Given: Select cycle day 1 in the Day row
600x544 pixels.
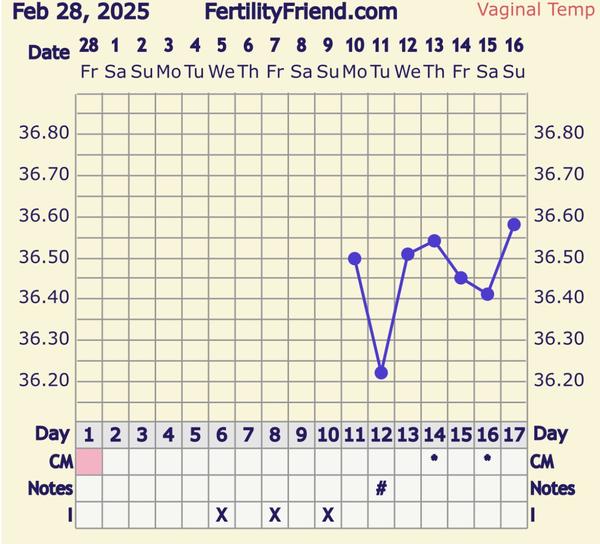Looking at the screenshot, I should tap(90, 435).
